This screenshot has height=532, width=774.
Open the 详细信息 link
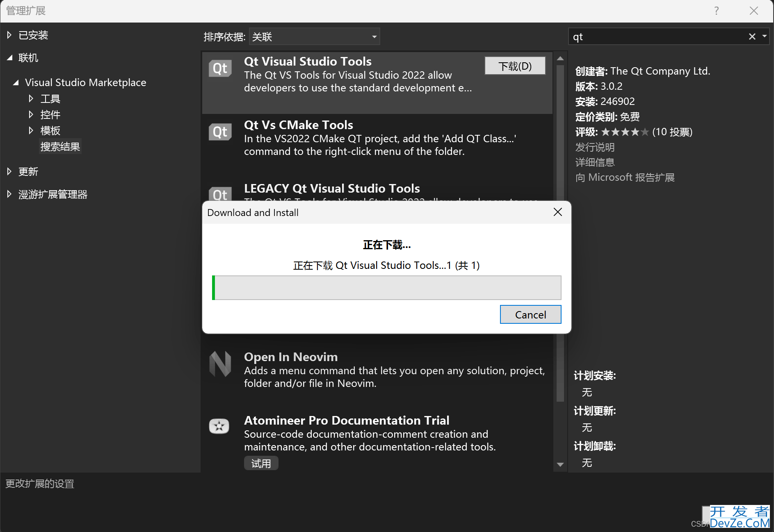595,162
